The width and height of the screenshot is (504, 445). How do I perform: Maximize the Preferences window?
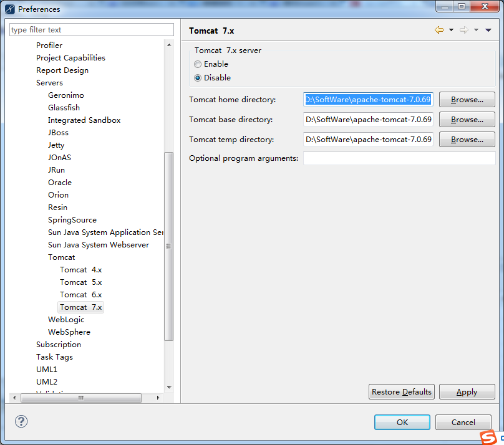click(x=462, y=6)
